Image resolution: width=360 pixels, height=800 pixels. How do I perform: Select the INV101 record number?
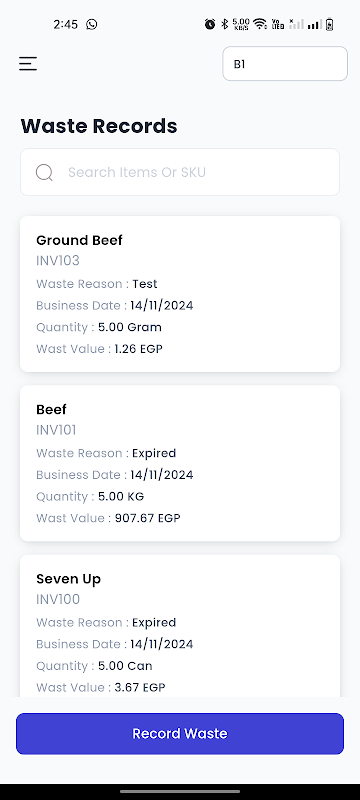point(56,430)
